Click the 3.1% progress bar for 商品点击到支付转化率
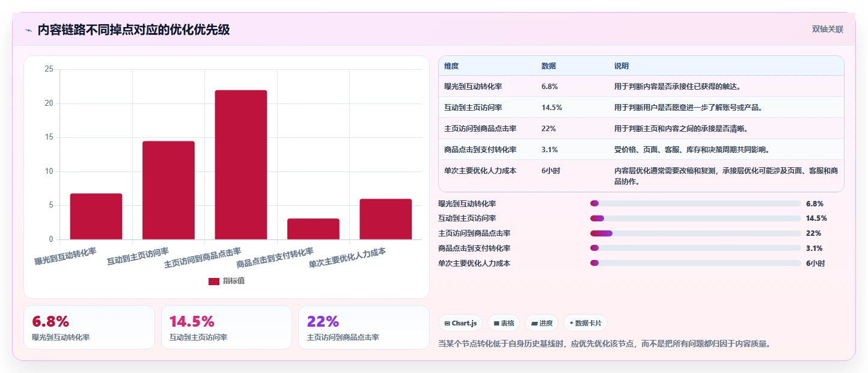This screenshot has height=373, width=868. pyautogui.click(x=695, y=248)
